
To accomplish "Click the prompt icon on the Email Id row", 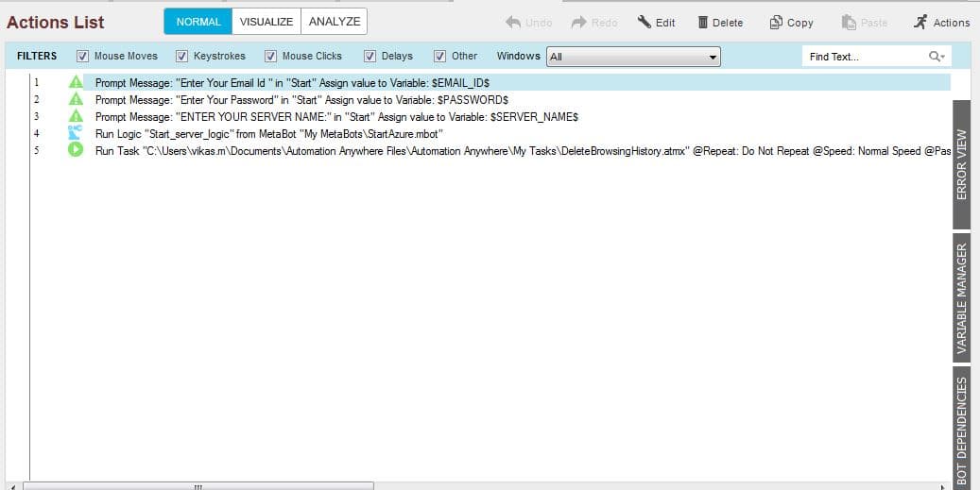I will click(x=76, y=82).
